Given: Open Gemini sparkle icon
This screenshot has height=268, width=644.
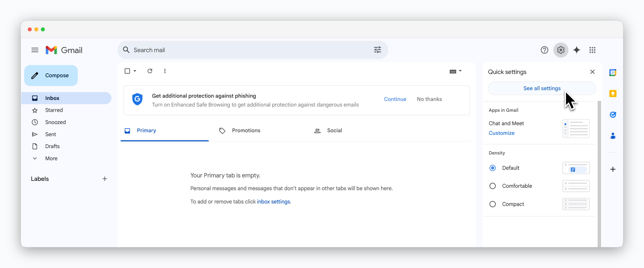Looking at the screenshot, I should [x=577, y=50].
